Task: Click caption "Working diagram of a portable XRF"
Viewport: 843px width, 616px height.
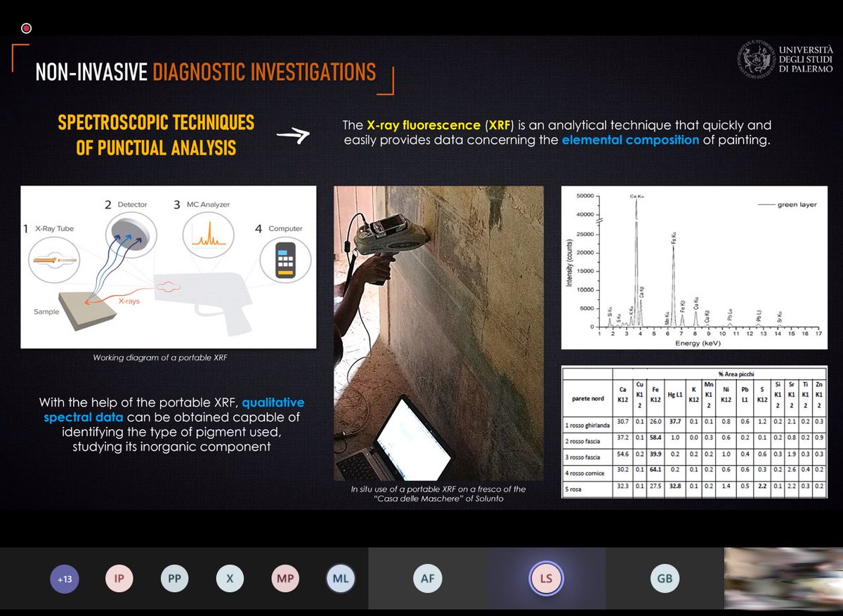Action: pyautogui.click(x=160, y=358)
